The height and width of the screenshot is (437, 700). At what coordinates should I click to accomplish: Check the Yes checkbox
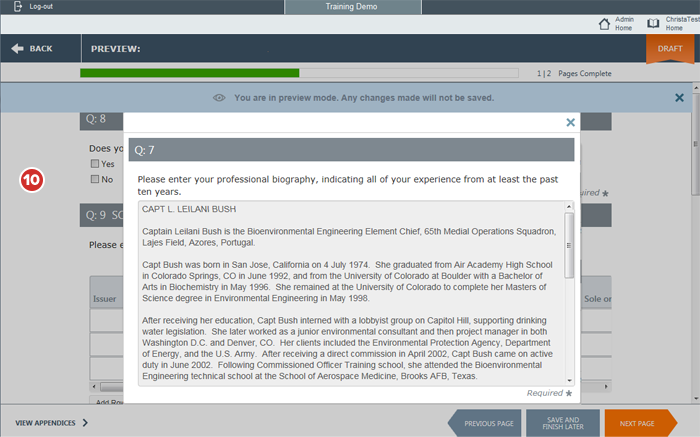(95, 164)
